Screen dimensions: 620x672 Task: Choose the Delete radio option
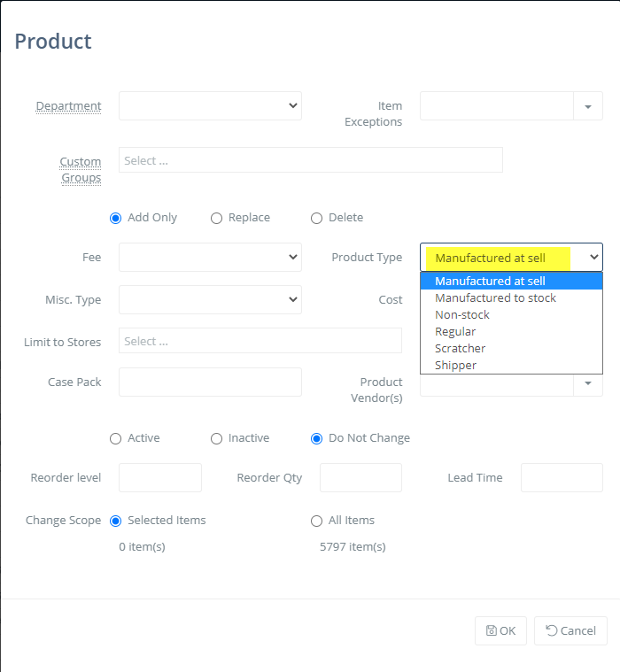[316, 218]
